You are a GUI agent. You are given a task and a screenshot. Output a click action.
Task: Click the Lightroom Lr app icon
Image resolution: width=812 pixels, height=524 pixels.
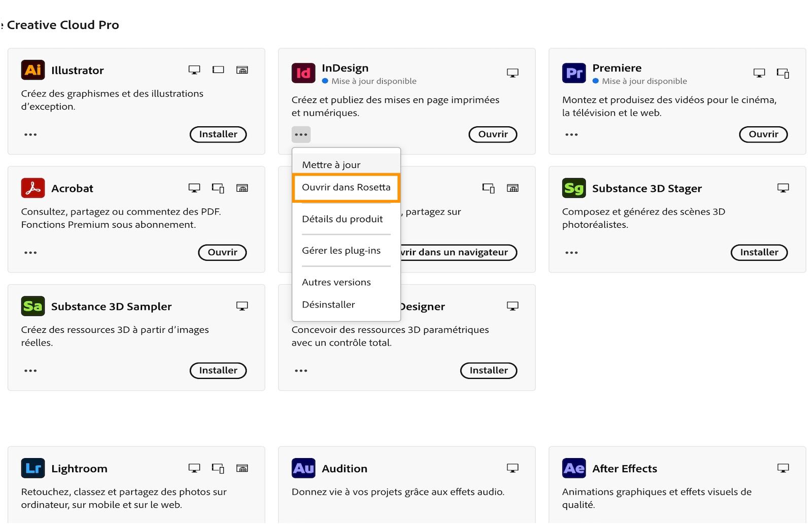pos(33,468)
